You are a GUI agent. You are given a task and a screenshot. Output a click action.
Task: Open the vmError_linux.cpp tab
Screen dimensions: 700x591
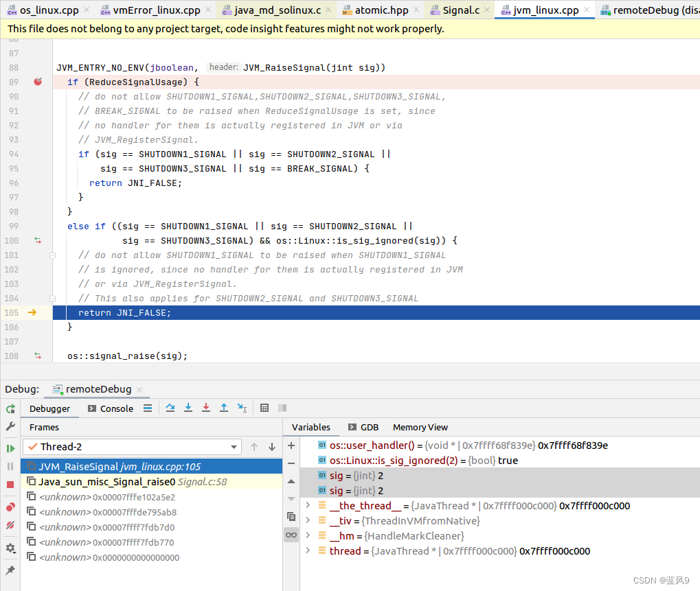click(156, 10)
